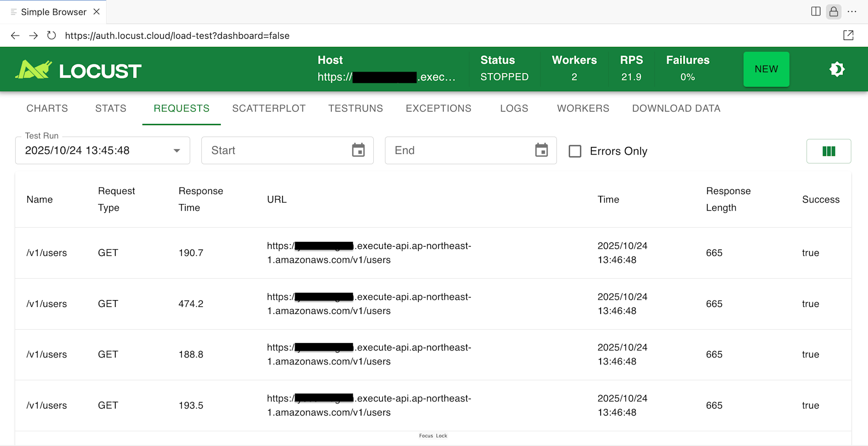Close the Simple Browser tab
Screen dimensions: 868x446
pyautogui.click(x=97, y=12)
